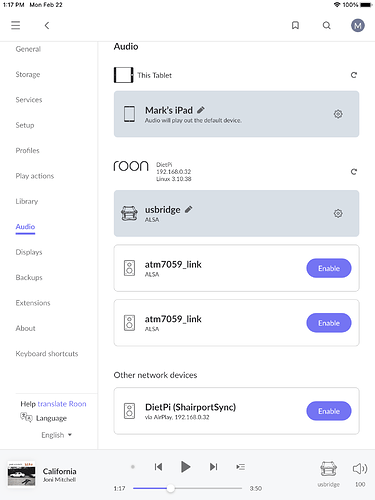Open the English language dropdown
The width and height of the screenshot is (375, 500).
(x=56, y=435)
